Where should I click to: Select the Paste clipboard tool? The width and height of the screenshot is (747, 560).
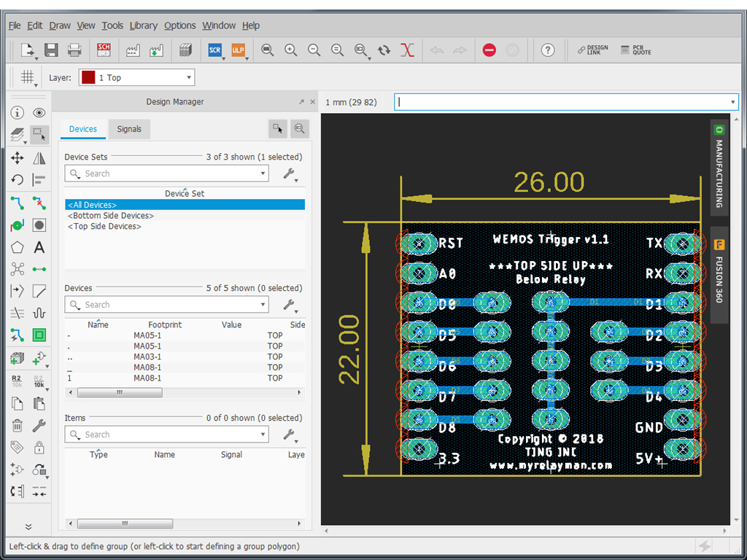pyautogui.click(x=39, y=403)
